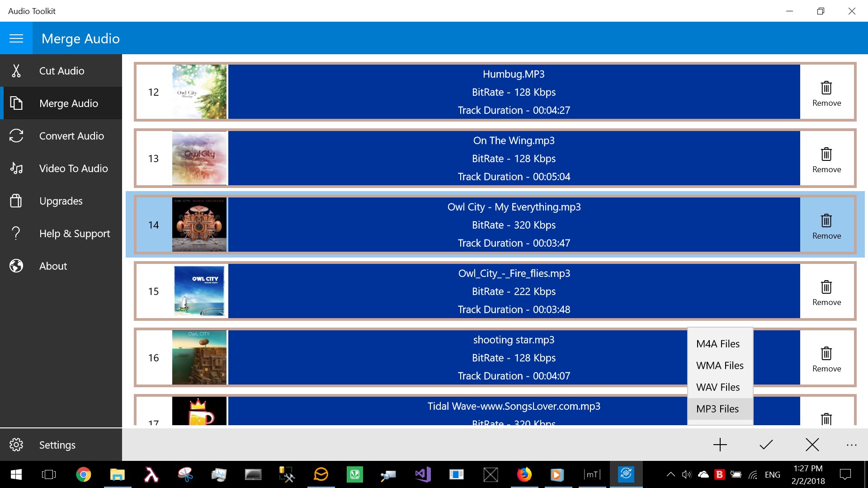The width and height of the screenshot is (868, 488).
Task: Select WMA Files from format dropdown
Action: pyautogui.click(x=719, y=365)
